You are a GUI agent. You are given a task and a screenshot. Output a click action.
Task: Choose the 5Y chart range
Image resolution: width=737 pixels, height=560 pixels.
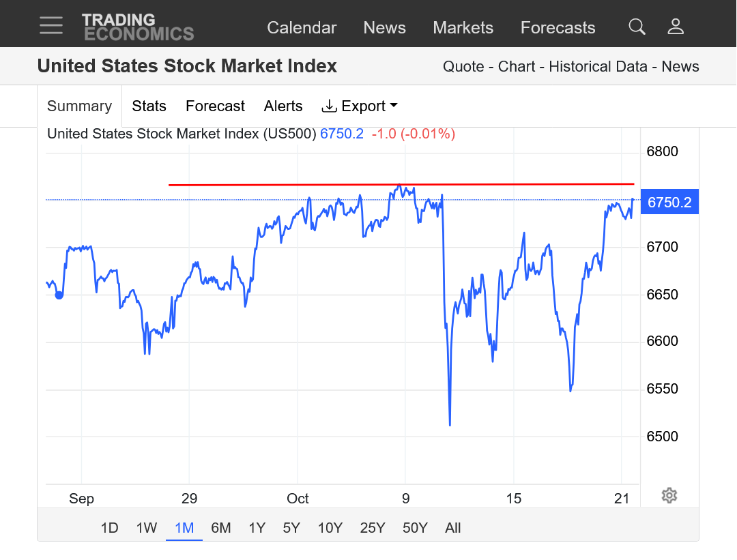[x=291, y=527]
